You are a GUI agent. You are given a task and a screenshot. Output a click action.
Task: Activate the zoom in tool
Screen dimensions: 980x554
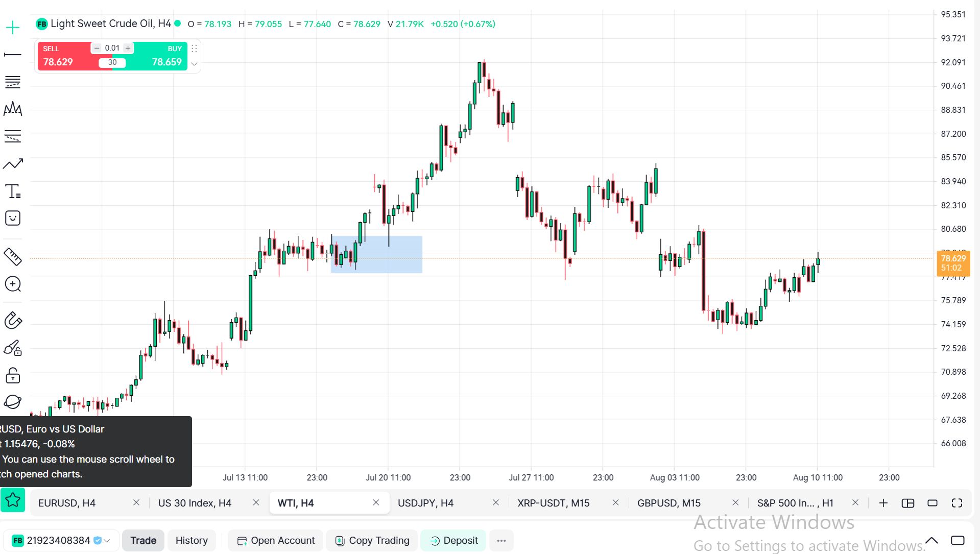pos(13,284)
